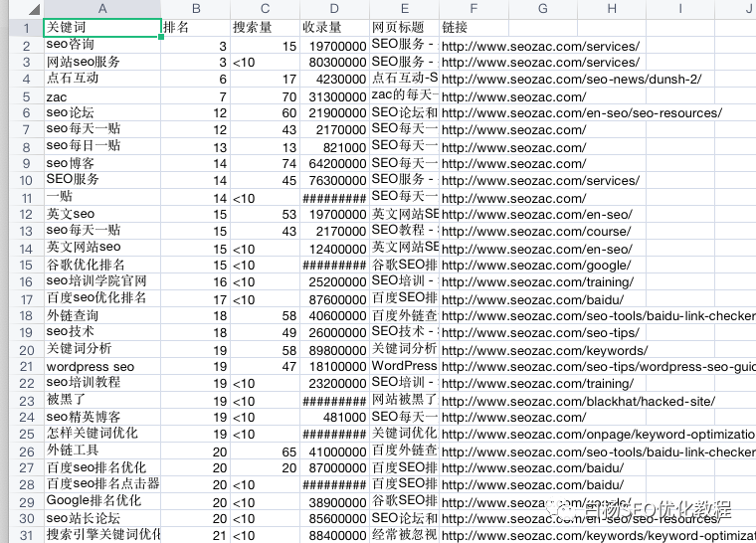The image size is (756, 543).
Task: Select the seo论坛 keyword cell
Action: (102, 112)
